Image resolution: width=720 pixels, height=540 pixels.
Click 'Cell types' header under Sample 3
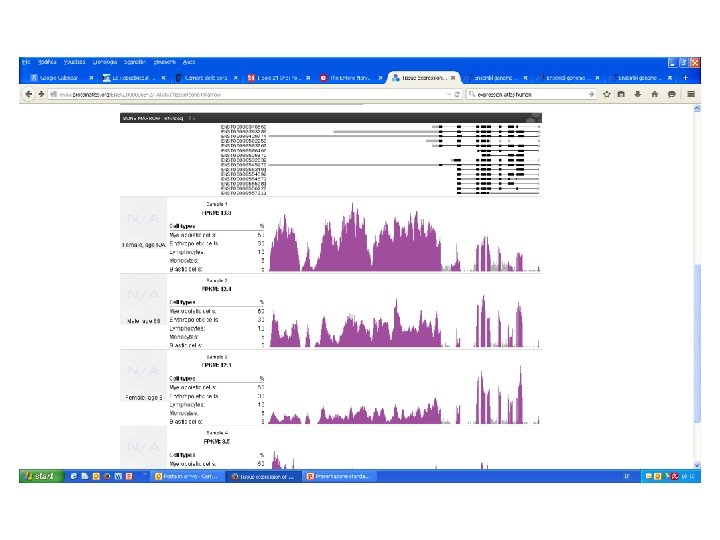(182, 378)
